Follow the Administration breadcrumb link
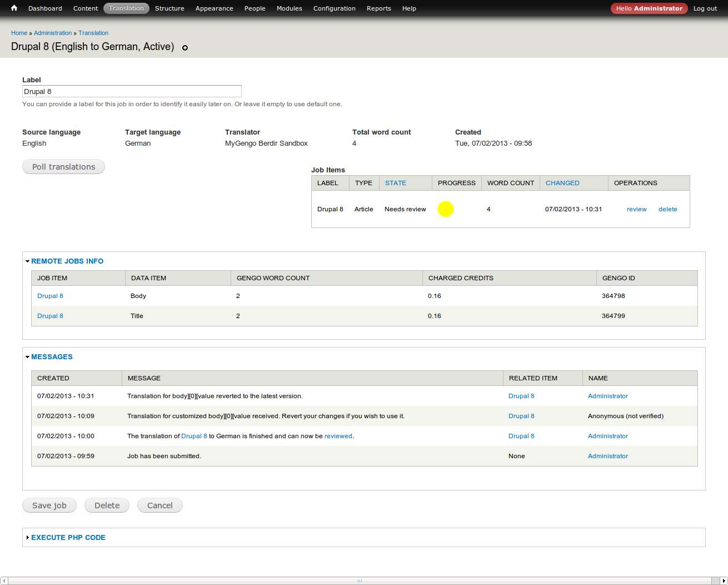728x585 pixels. (x=53, y=33)
